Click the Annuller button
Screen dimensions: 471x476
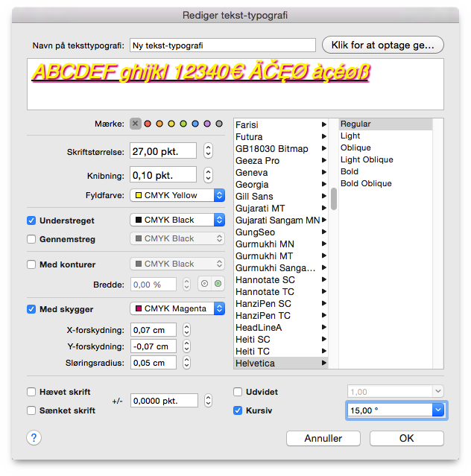pyautogui.click(x=323, y=438)
